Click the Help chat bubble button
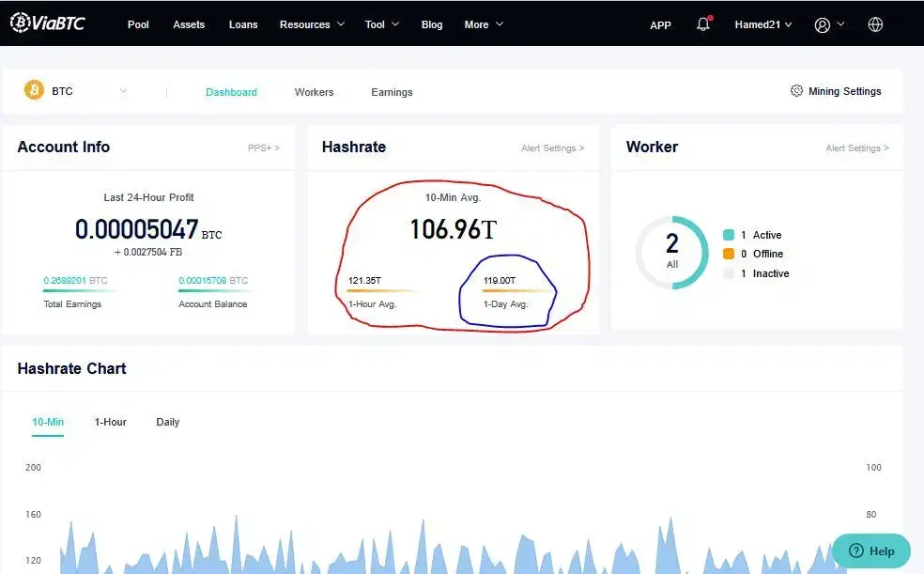Viewport: 924px width, 574px height. [870, 551]
